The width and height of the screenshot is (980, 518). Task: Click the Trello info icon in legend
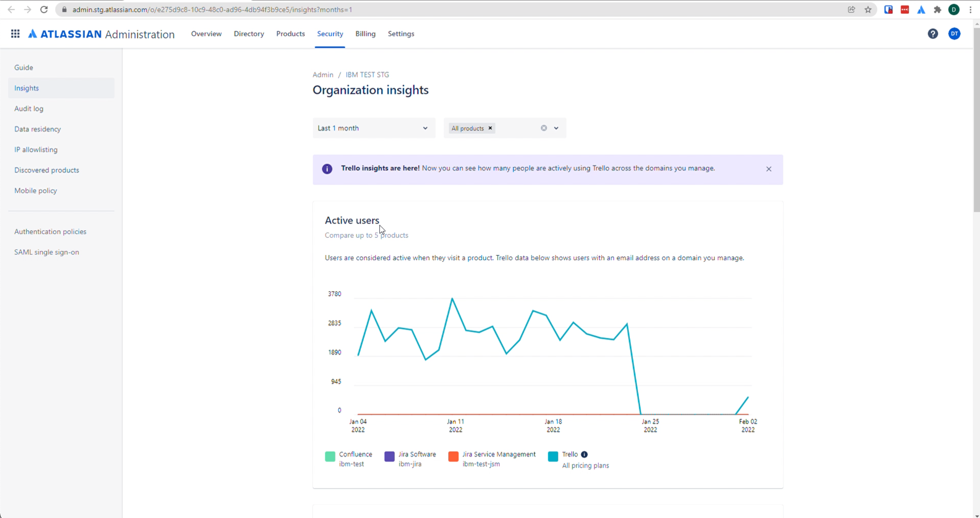click(584, 454)
